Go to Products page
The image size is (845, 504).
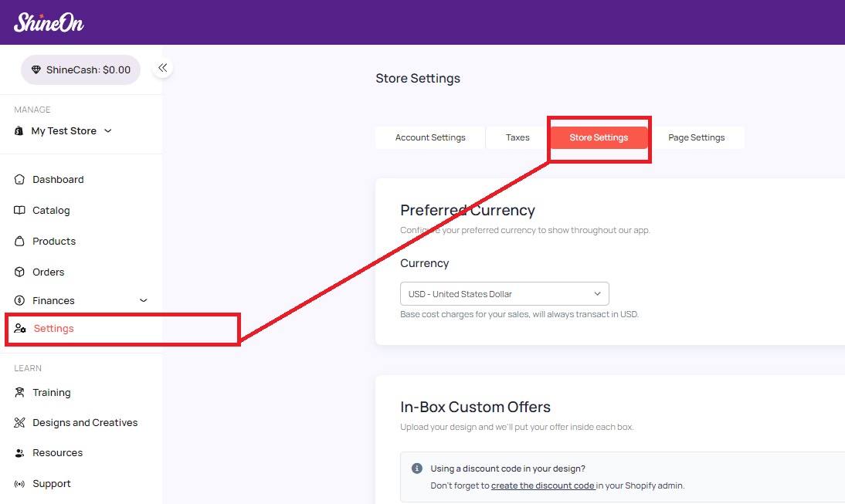(x=54, y=241)
